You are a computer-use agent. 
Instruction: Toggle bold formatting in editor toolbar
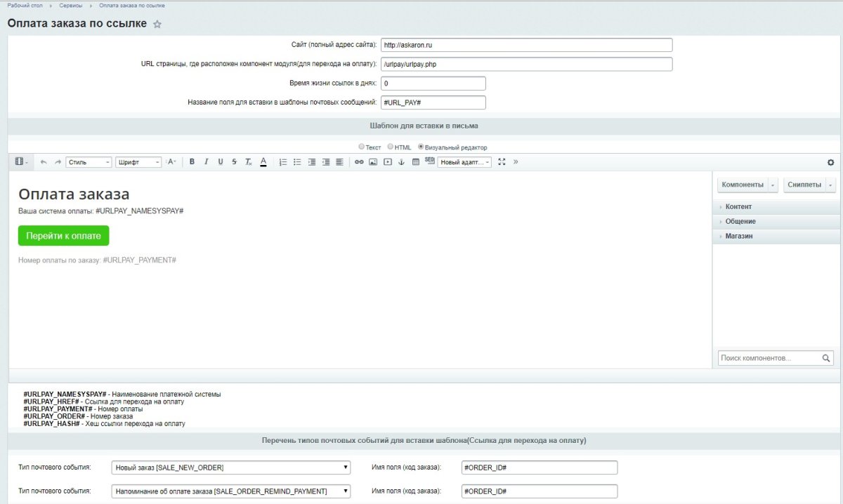(192, 162)
